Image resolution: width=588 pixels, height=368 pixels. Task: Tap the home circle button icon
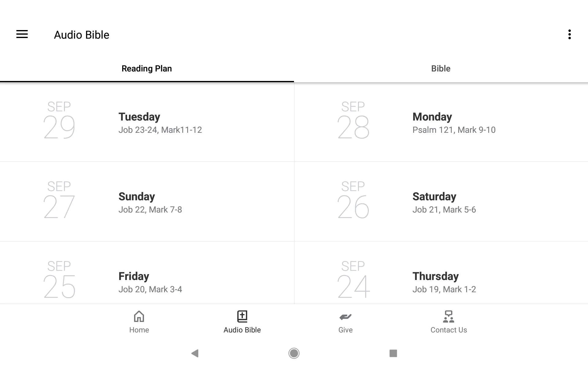[x=294, y=353]
